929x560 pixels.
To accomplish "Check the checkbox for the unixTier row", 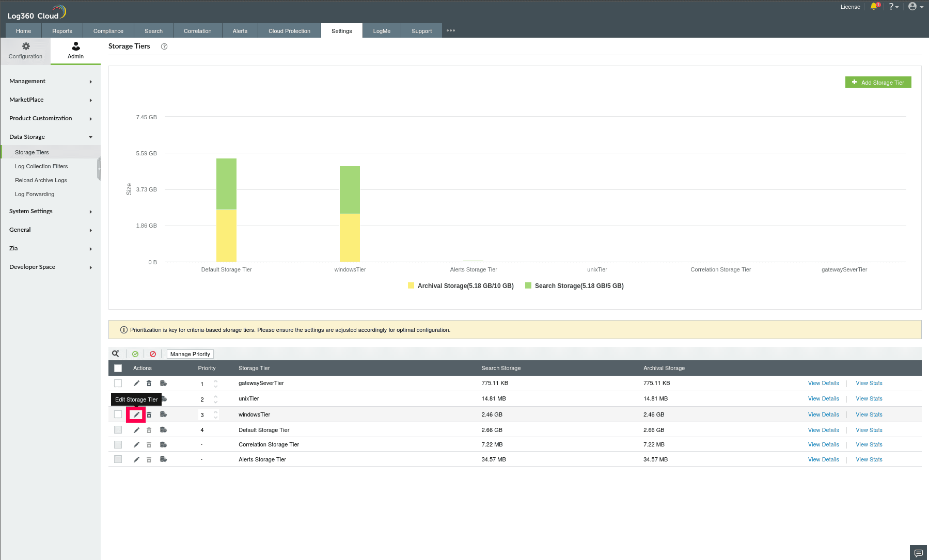I will 118,398.
